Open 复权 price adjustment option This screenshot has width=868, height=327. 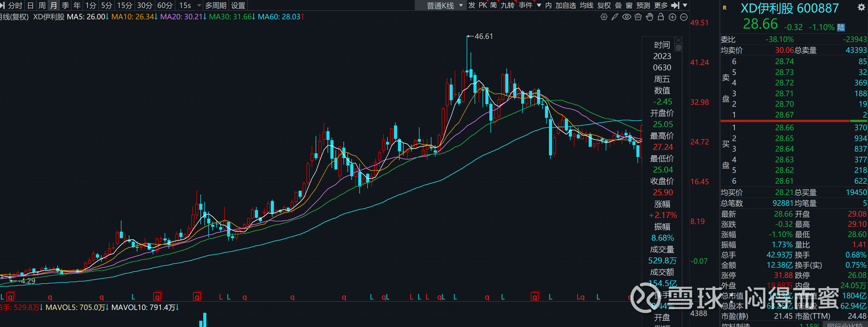[x=604, y=5]
